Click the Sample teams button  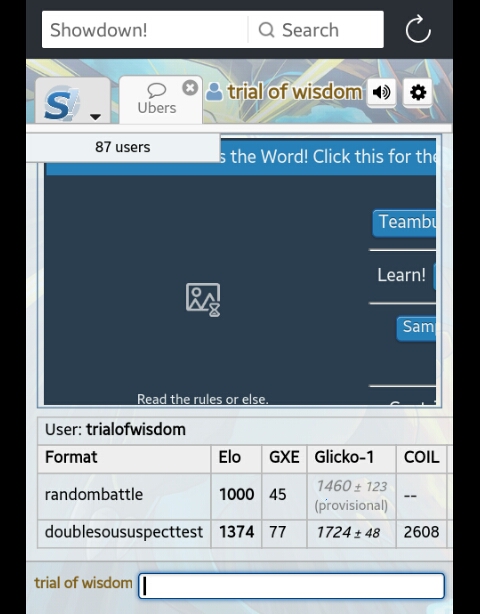pyautogui.click(x=416, y=328)
